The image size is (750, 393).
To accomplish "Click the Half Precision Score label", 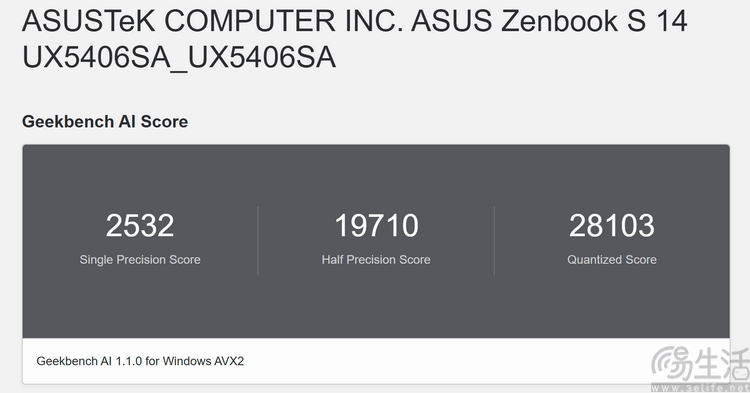I will [376, 260].
